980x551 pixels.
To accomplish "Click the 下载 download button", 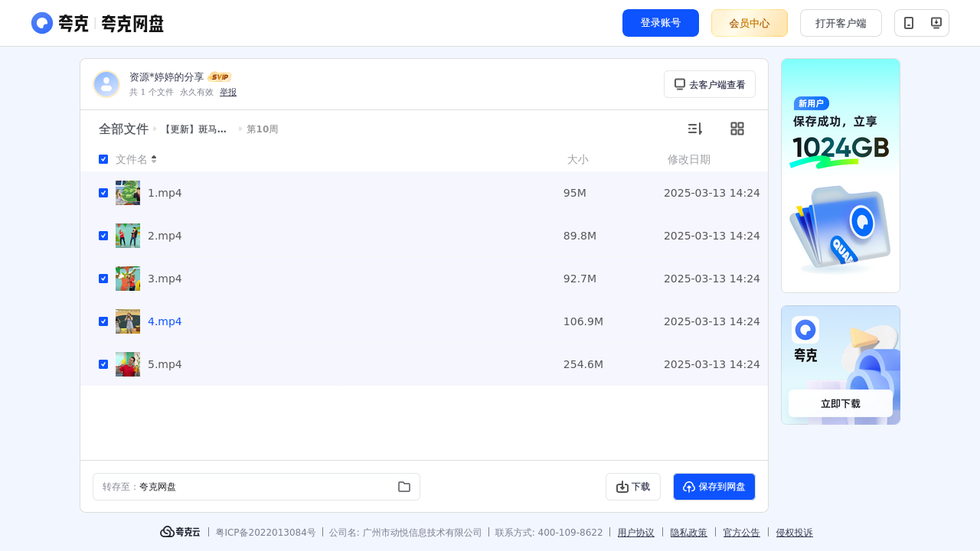I will coord(633,487).
